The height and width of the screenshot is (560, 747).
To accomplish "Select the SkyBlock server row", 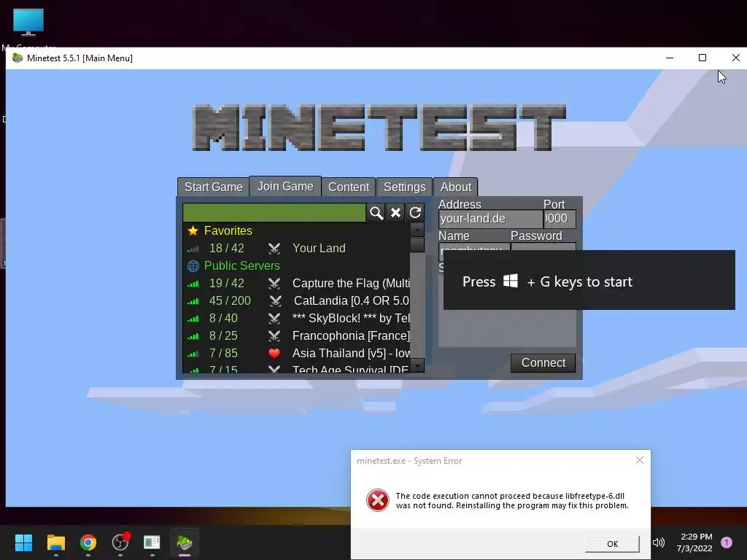I will [296, 318].
